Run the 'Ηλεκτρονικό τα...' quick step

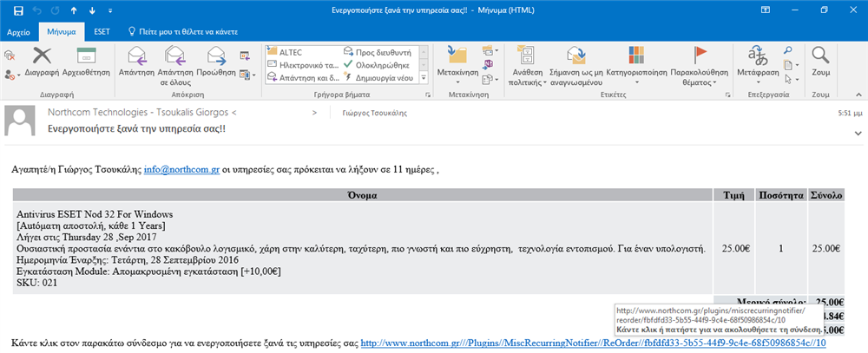tap(303, 65)
